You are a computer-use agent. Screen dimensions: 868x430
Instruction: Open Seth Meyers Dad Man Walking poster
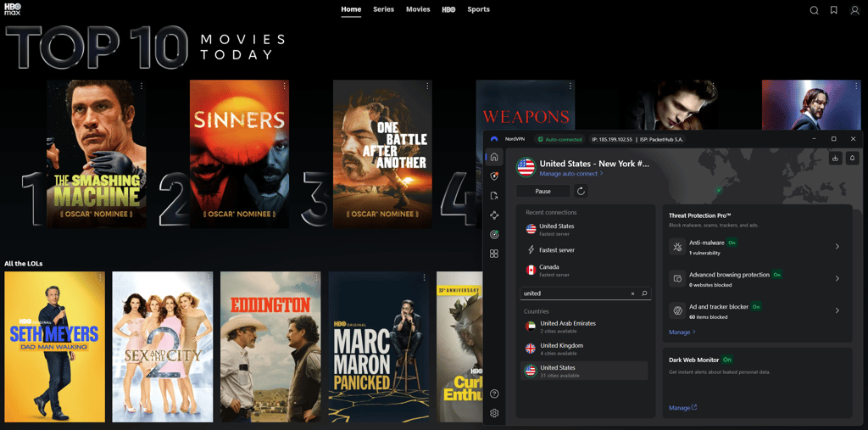point(54,347)
